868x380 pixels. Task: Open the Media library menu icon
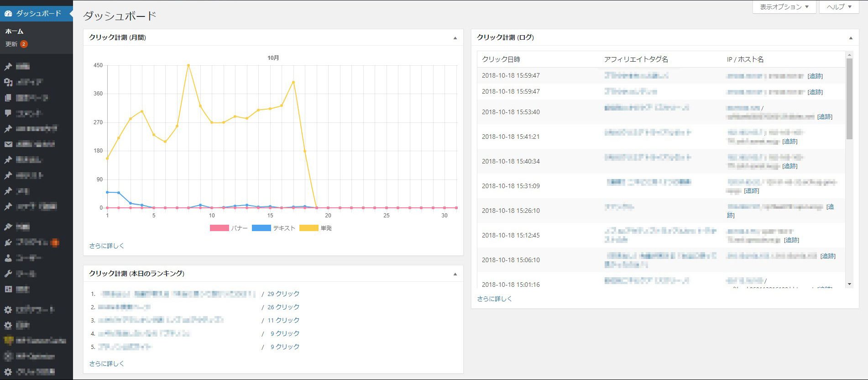(8, 82)
